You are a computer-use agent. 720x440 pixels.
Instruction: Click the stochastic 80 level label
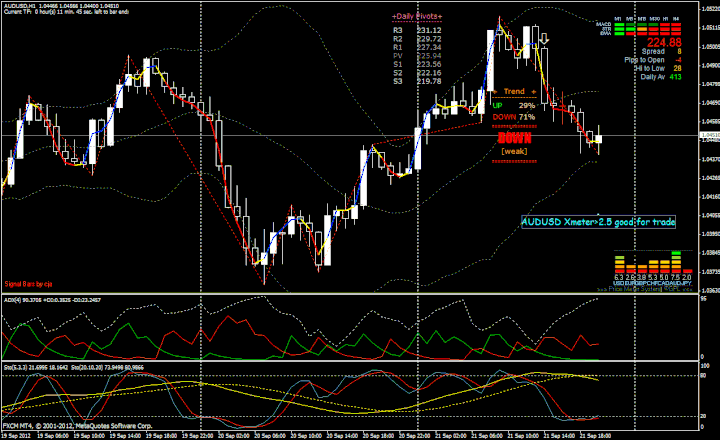point(703,376)
